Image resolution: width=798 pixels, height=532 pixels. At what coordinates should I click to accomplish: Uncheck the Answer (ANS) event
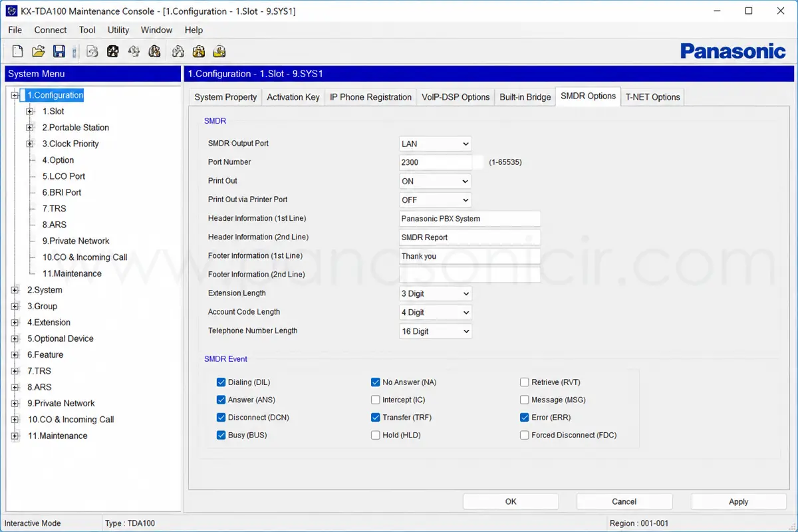click(221, 400)
